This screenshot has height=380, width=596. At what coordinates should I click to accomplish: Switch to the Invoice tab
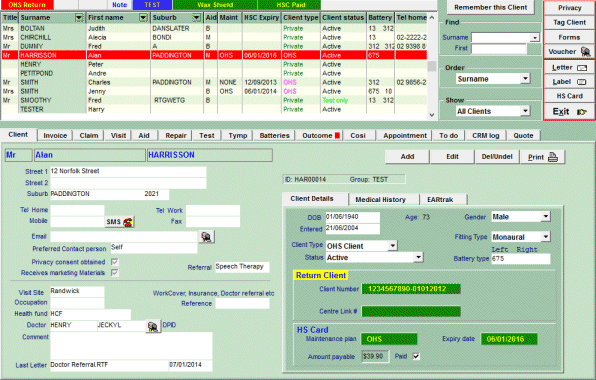tap(55, 136)
